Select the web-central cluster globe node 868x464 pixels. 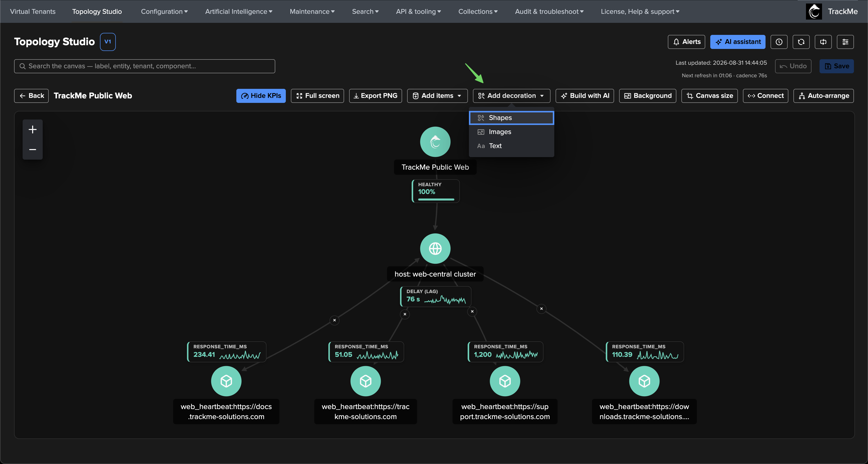(x=435, y=248)
